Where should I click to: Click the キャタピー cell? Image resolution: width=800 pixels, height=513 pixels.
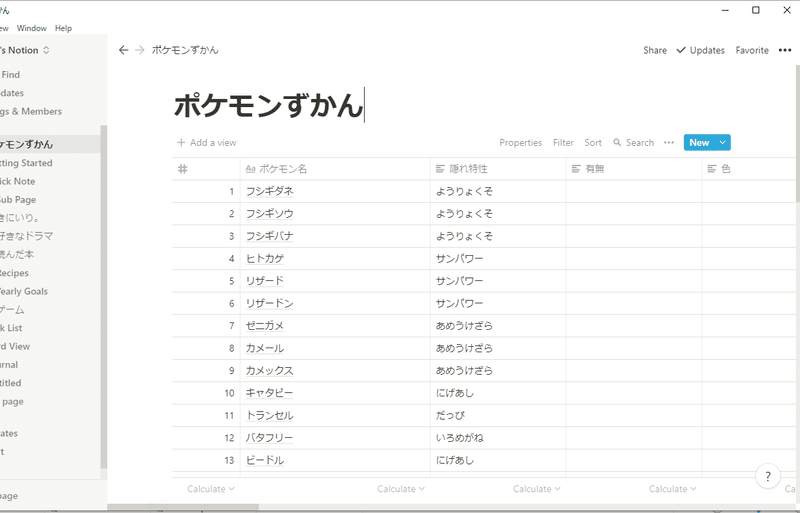pos(335,393)
